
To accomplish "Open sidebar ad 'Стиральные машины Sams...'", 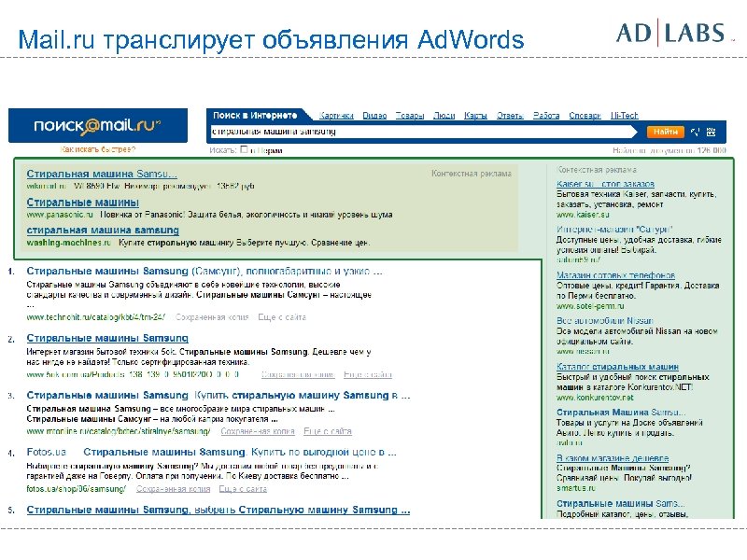I will tap(621, 504).
